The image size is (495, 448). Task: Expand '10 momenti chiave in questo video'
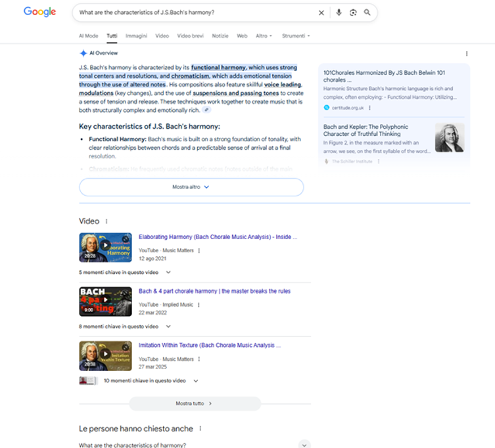[151, 381]
